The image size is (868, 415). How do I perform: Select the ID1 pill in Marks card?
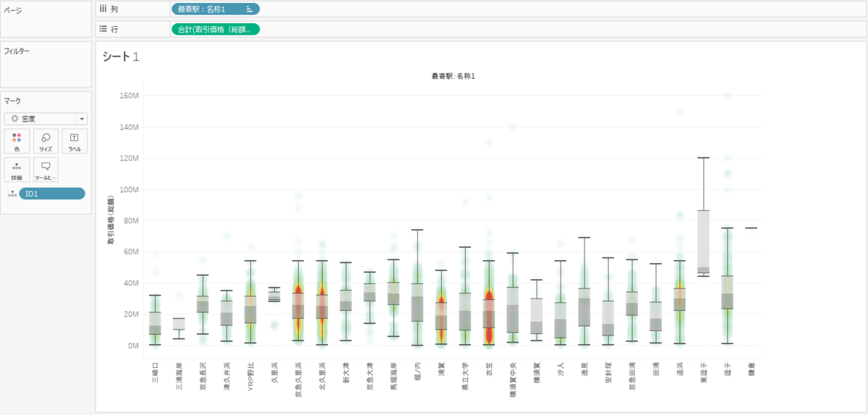tap(52, 194)
